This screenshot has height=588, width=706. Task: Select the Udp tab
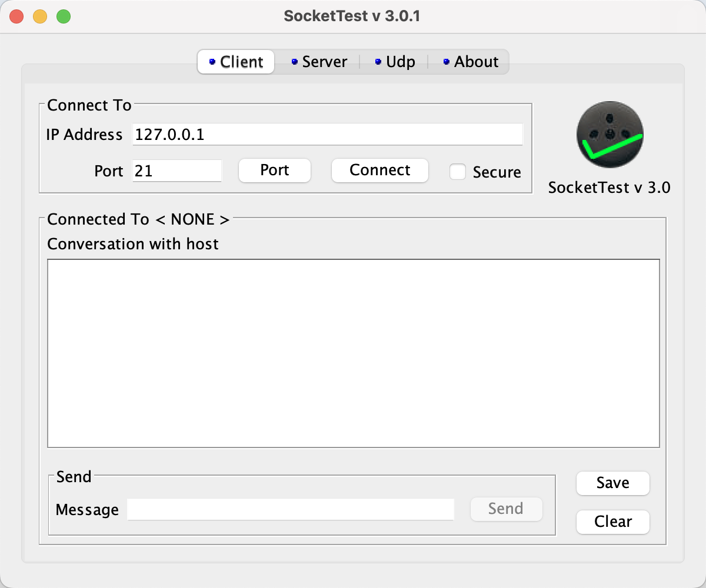[x=395, y=62]
